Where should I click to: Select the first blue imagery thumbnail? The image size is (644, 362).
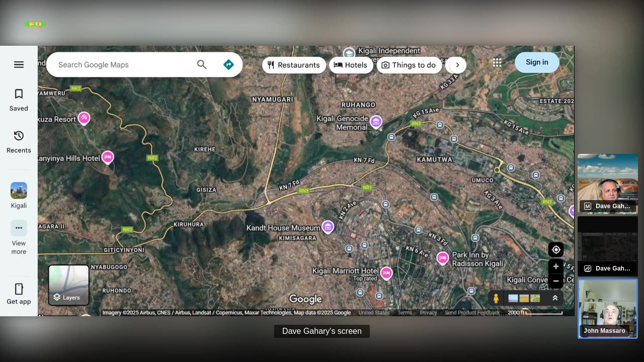click(x=513, y=298)
